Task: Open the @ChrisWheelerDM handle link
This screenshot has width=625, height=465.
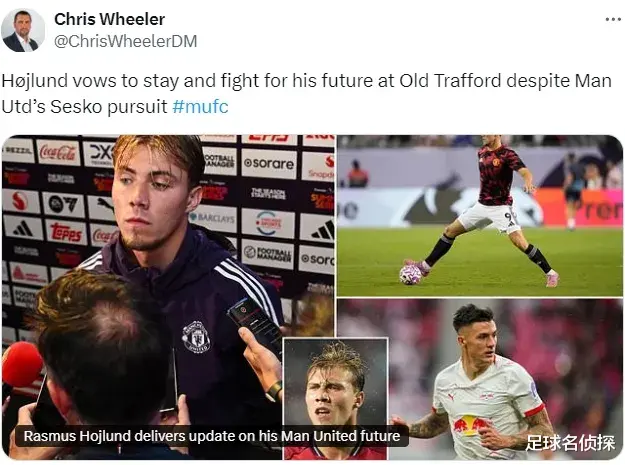Action: click(126, 41)
